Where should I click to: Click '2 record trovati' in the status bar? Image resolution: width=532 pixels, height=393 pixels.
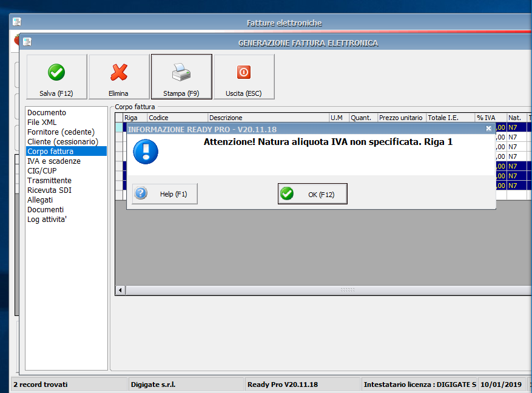[x=41, y=385]
